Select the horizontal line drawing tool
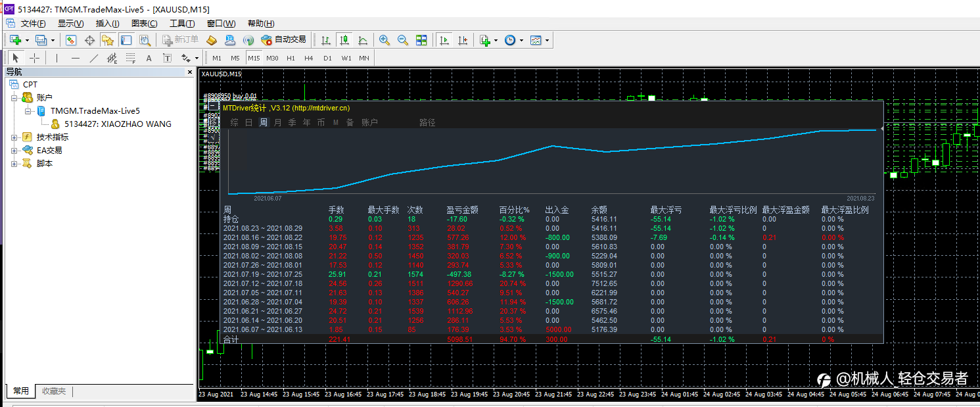 (x=75, y=58)
